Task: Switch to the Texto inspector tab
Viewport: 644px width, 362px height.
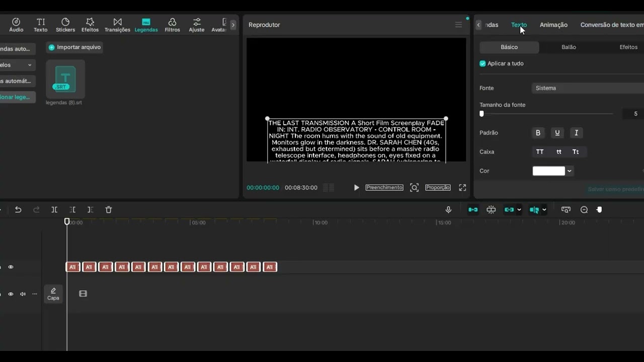Action: [519, 25]
